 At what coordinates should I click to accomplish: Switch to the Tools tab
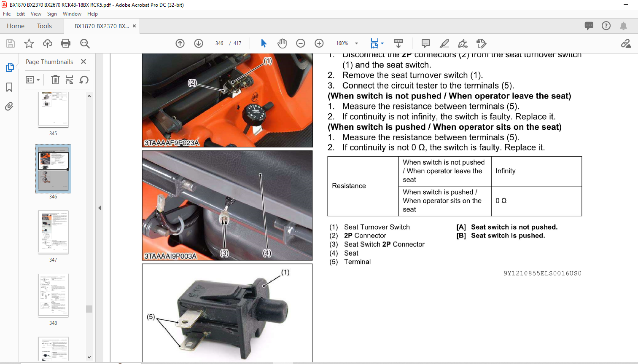tap(44, 26)
